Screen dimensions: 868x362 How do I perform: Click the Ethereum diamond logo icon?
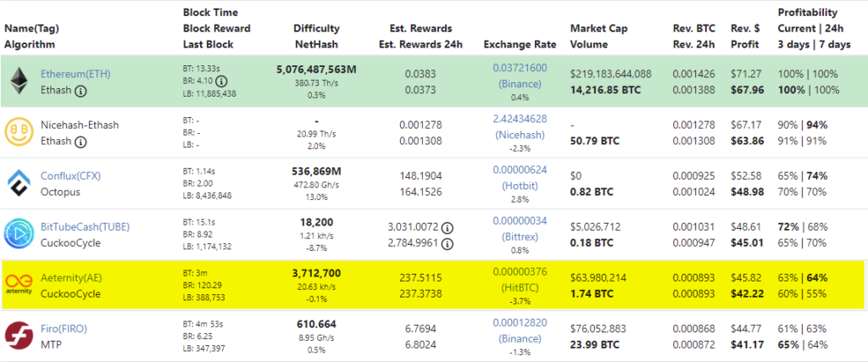[19, 81]
